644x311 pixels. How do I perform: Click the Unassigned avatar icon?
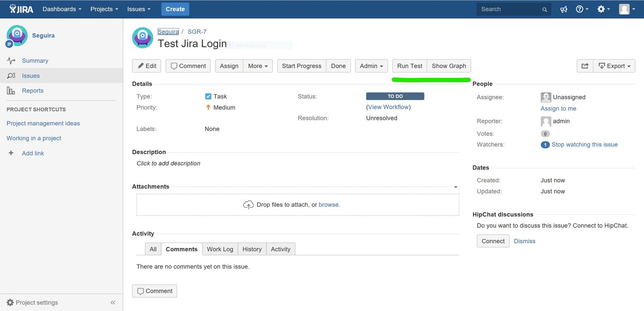tap(546, 97)
